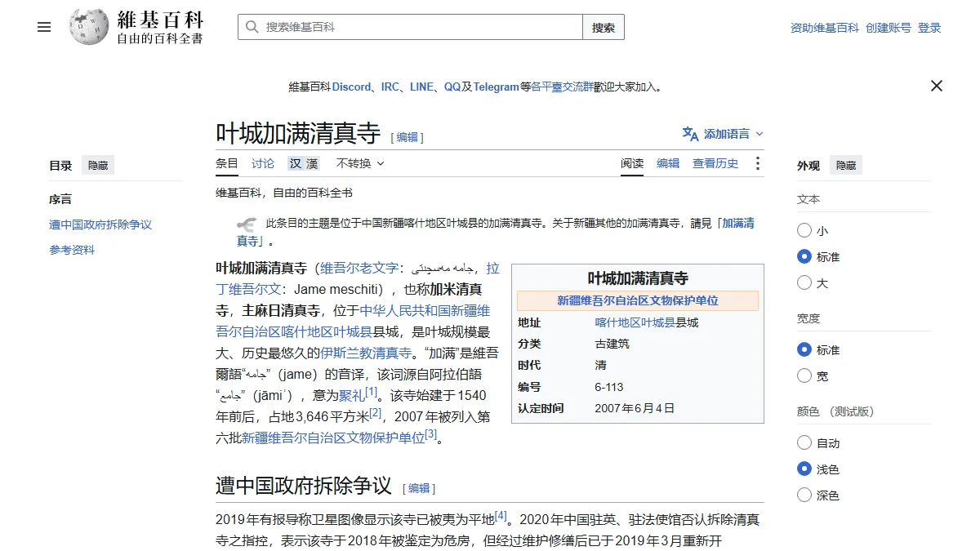Click the language translate icon
Image resolution: width=980 pixels, height=551 pixels.
691,134
